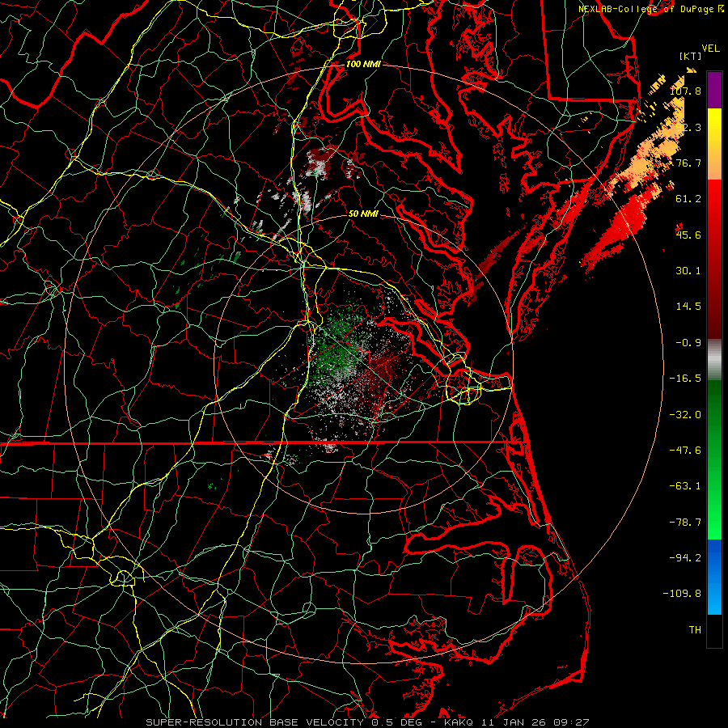
Task: Click the 100 NMI range ring label
Action: pos(363,64)
